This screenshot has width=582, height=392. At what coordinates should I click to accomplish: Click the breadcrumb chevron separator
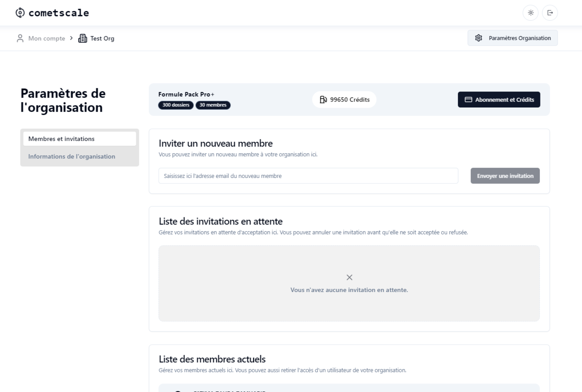click(x=71, y=38)
